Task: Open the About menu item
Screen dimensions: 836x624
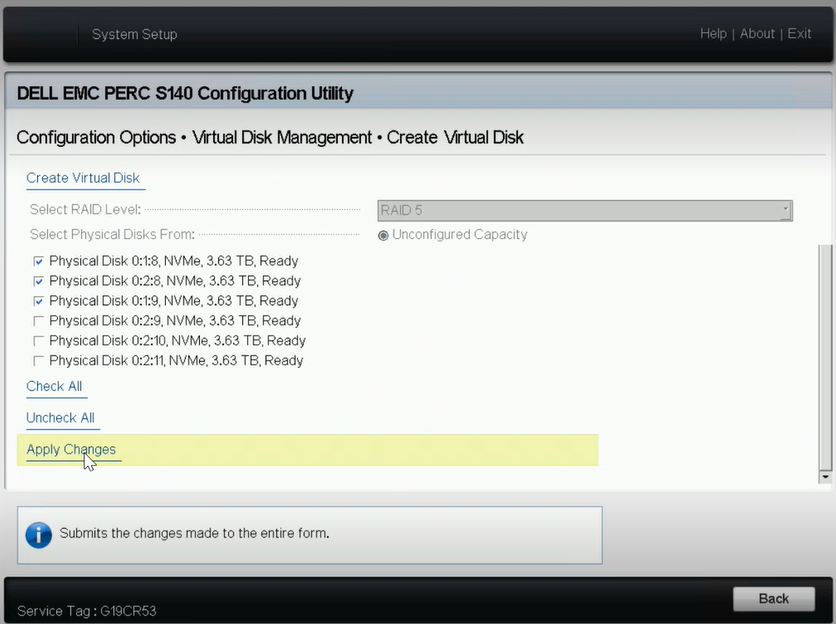Action: pyautogui.click(x=757, y=34)
